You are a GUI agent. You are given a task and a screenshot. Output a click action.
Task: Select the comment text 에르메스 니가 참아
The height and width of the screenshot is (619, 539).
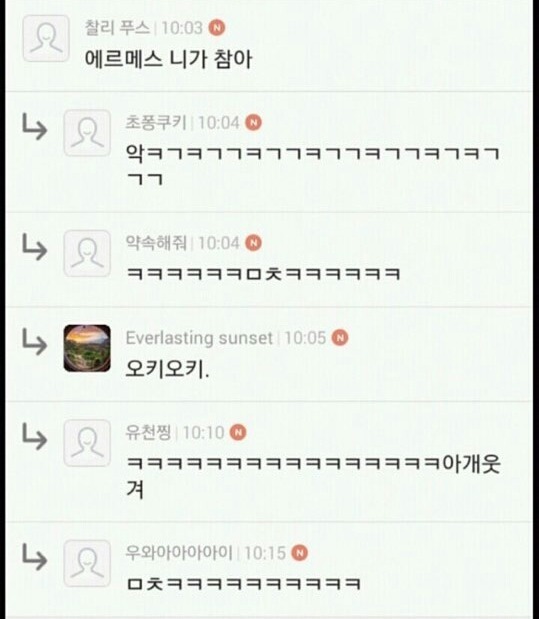168,60
